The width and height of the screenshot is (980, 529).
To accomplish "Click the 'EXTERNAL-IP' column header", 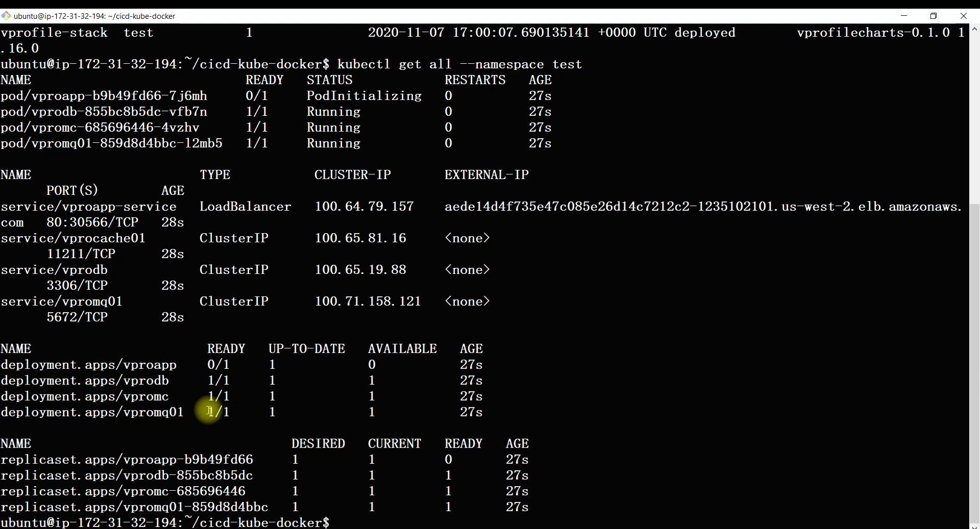I will coord(486,175).
